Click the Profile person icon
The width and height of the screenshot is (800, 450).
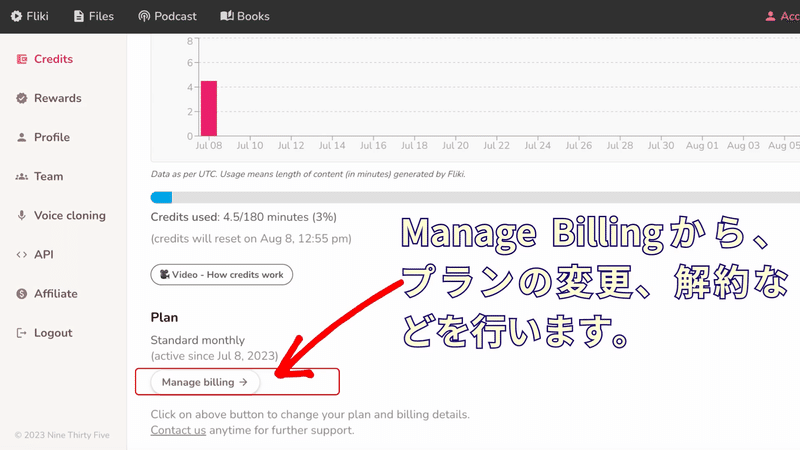(x=21, y=137)
